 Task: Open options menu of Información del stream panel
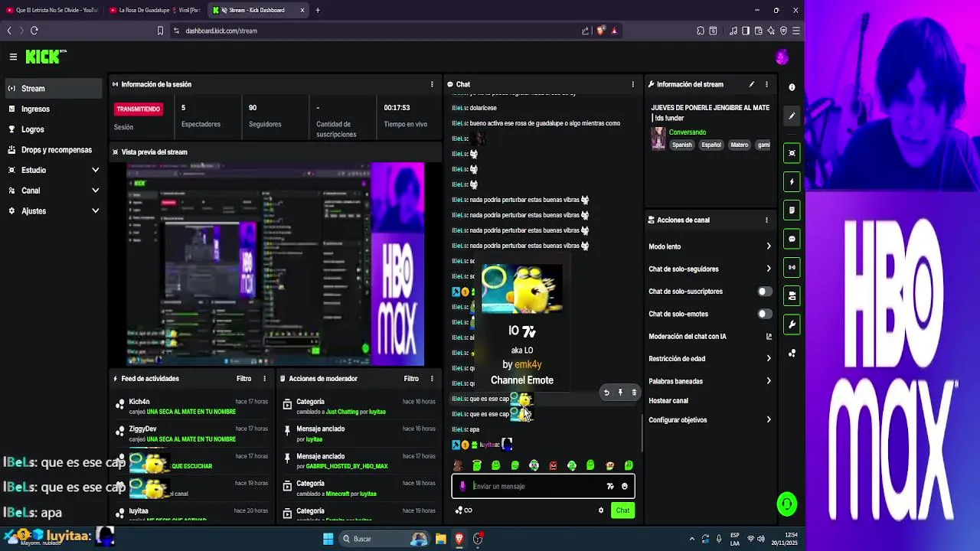click(x=766, y=84)
